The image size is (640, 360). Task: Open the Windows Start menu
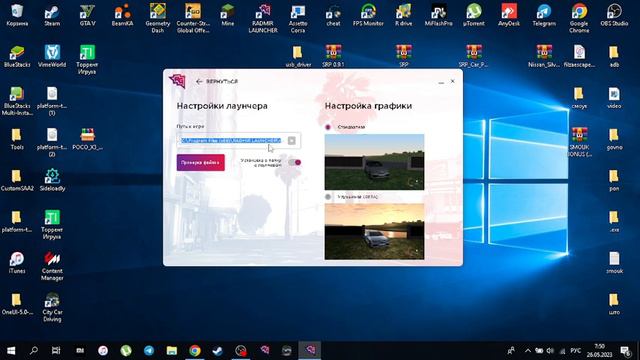[11, 351]
